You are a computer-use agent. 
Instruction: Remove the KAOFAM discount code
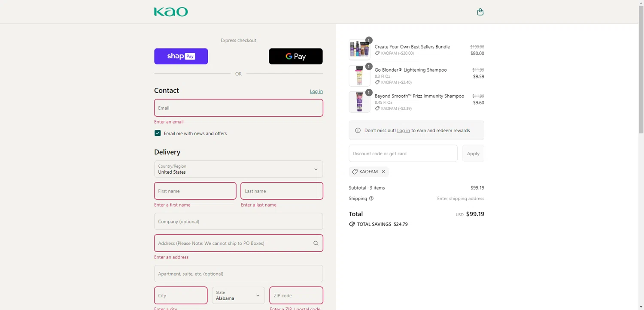tap(383, 172)
